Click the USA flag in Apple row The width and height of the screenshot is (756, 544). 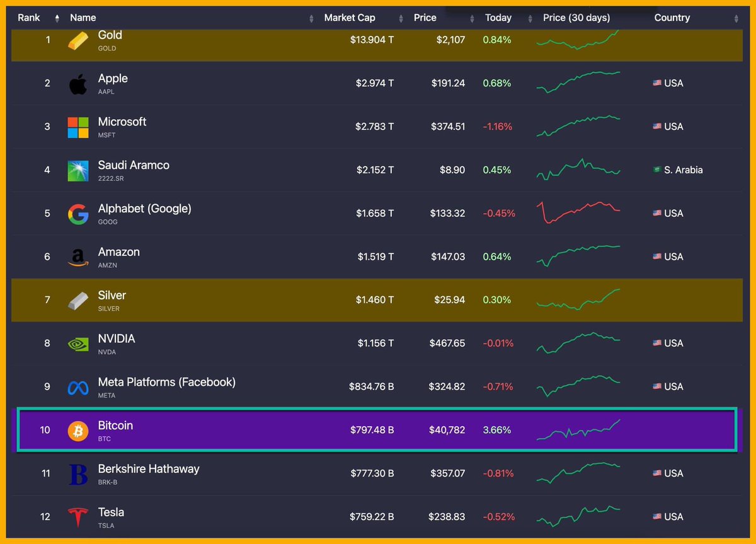click(x=657, y=83)
